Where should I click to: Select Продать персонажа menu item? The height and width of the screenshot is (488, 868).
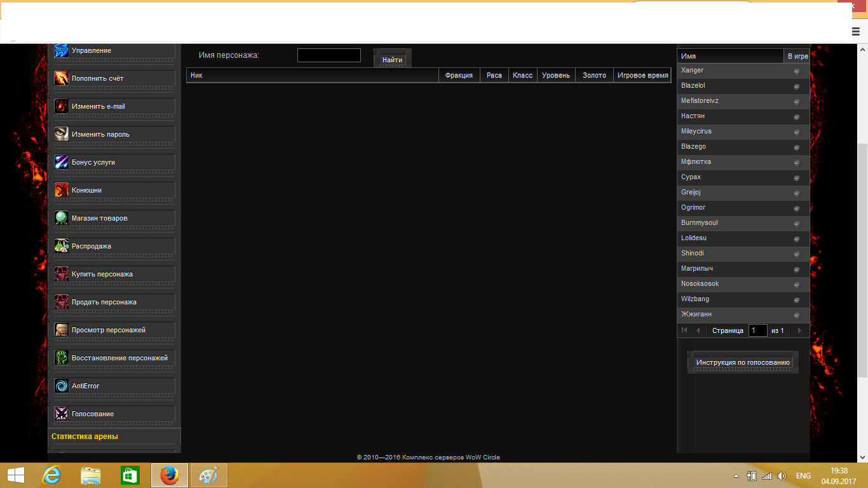(x=104, y=302)
